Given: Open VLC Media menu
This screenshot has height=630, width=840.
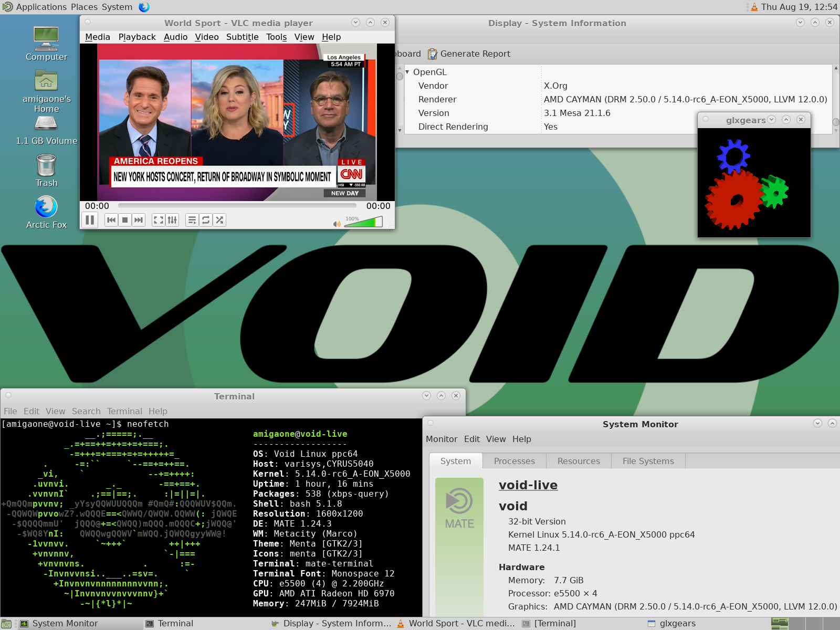Looking at the screenshot, I should 98,37.
